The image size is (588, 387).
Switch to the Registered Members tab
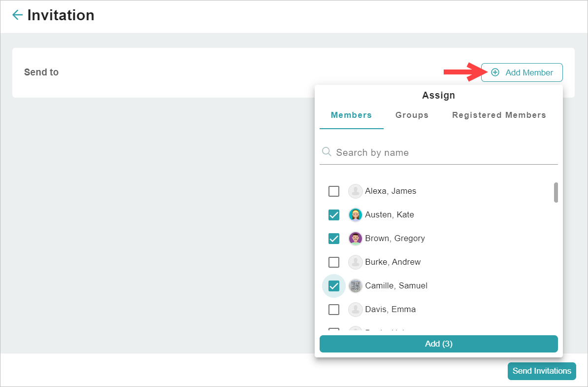click(x=498, y=115)
